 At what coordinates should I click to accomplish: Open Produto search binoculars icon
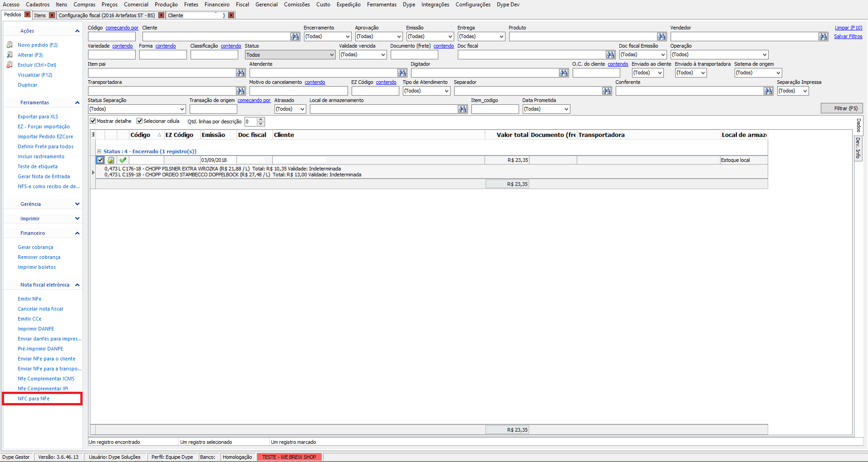coord(662,36)
